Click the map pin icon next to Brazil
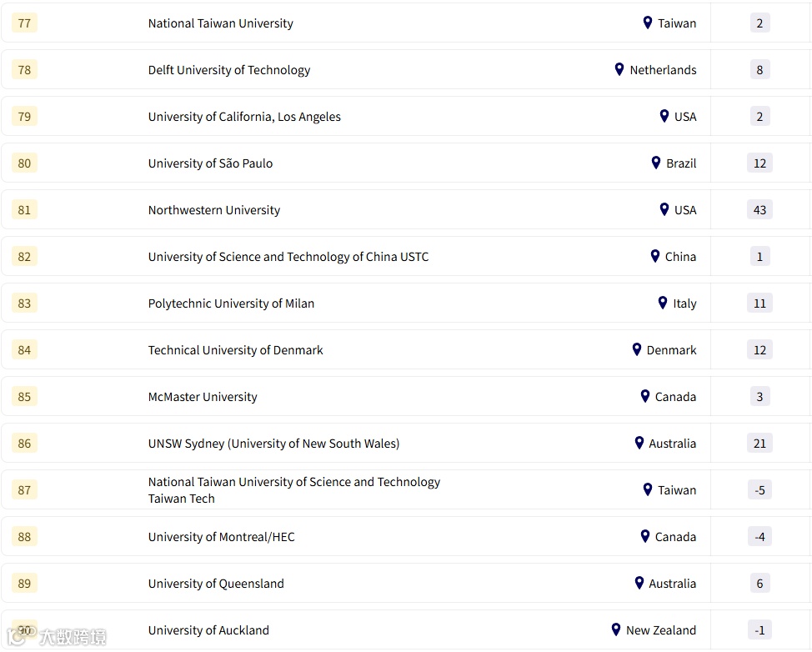 click(x=656, y=163)
